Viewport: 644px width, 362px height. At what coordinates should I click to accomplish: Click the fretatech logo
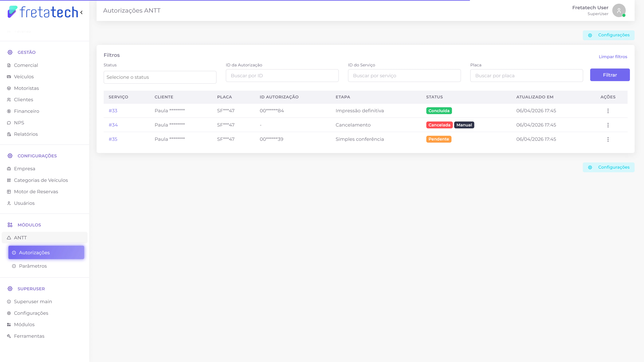click(43, 12)
